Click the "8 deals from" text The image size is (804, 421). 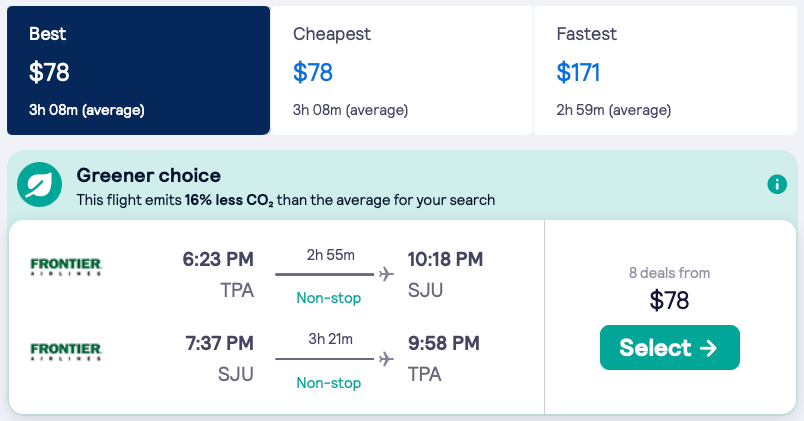[669, 273]
